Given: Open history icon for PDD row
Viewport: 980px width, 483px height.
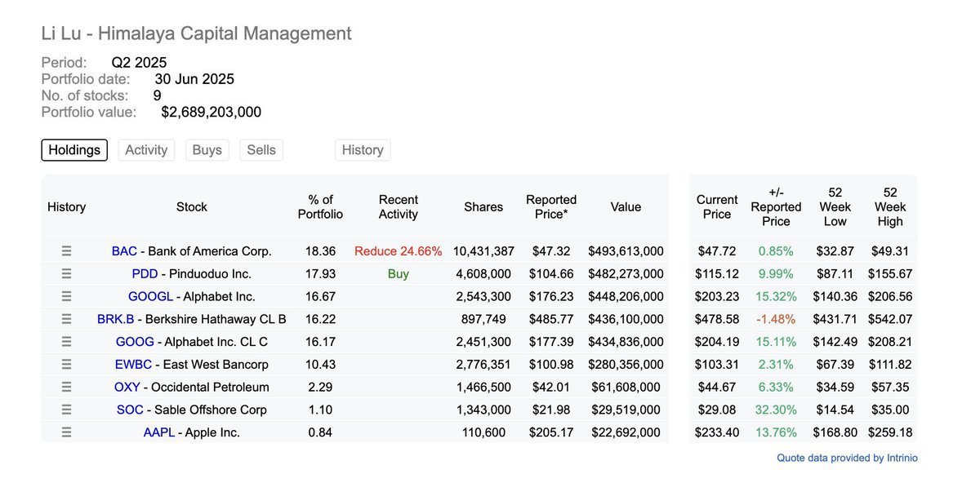Looking at the screenshot, I should click(67, 274).
